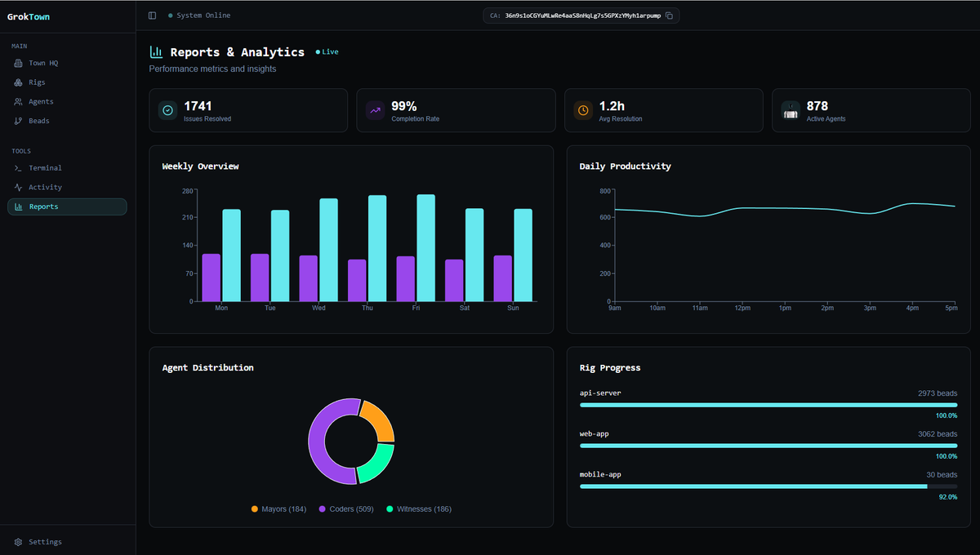Click the Active Agents card icon
The height and width of the screenshot is (555, 980).
(x=791, y=110)
